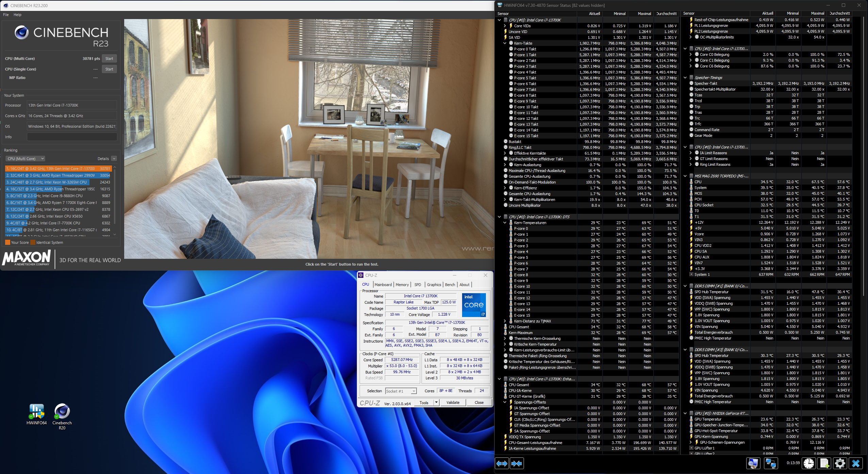
Task: Start the CPU (Single Core) test
Action: point(109,69)
